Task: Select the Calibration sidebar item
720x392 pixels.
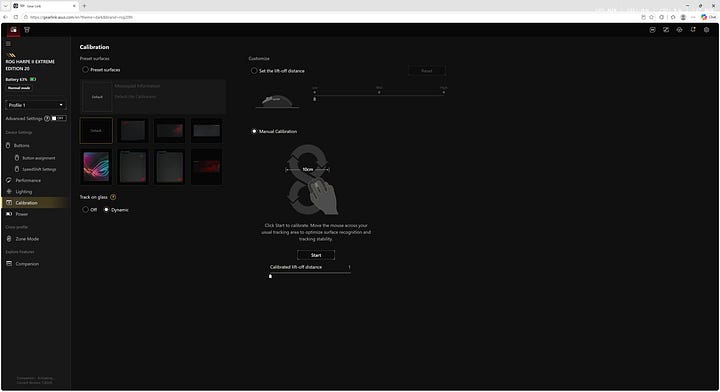Action: point(35,203)
